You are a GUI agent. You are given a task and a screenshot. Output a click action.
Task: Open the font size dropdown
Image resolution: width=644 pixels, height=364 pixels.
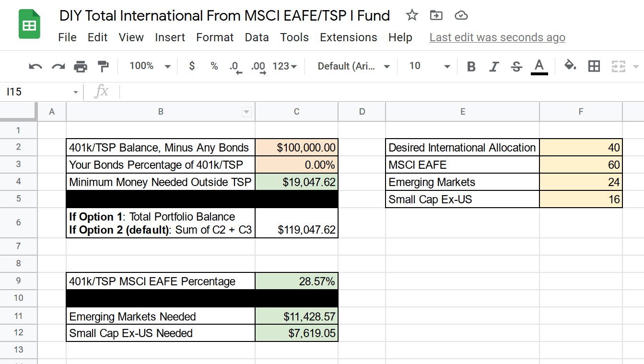(429, 66)
